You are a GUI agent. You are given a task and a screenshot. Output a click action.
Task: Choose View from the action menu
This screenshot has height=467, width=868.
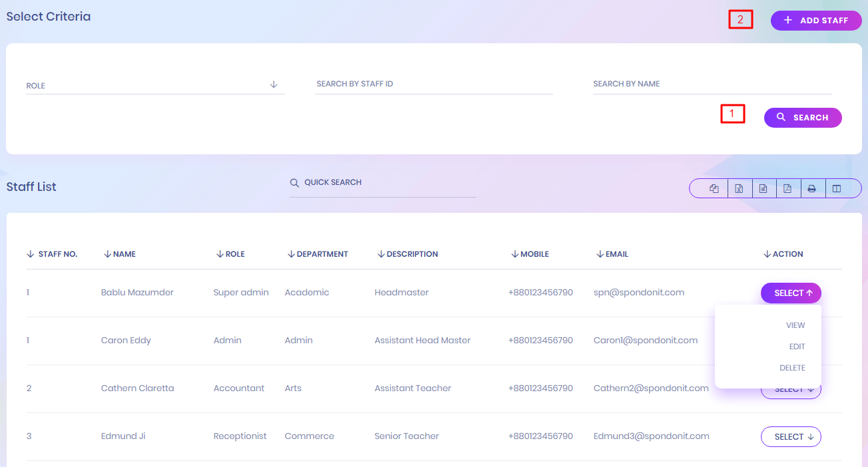pyautogui.click(x=795, y=325)
